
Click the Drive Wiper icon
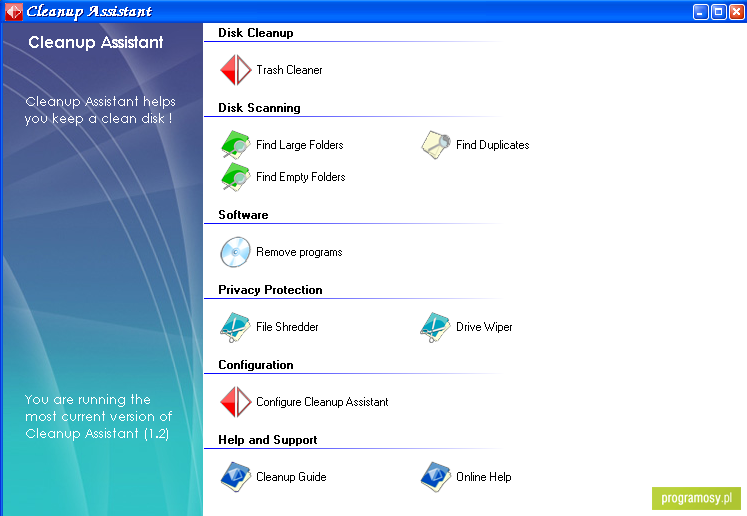click(x=435, y=327)
